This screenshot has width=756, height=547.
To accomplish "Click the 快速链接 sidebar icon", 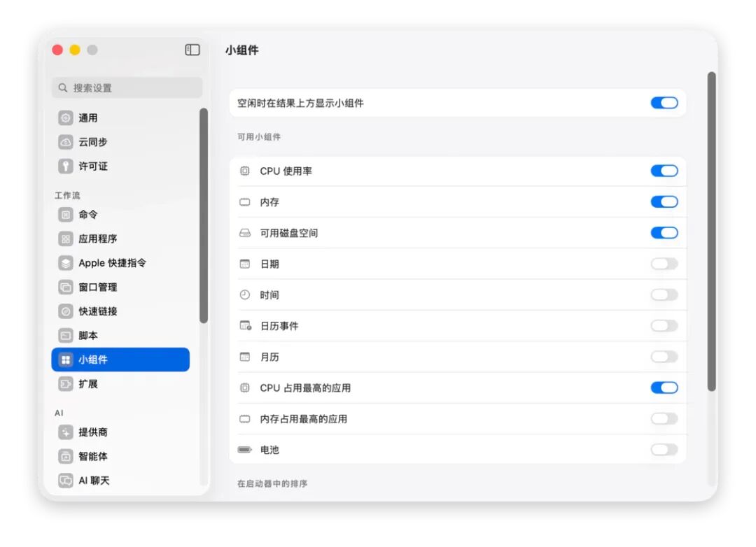I will tap(66, 311).
